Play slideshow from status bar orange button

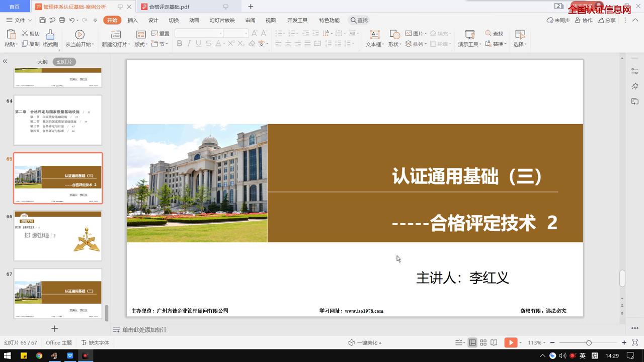coord(511,342)
